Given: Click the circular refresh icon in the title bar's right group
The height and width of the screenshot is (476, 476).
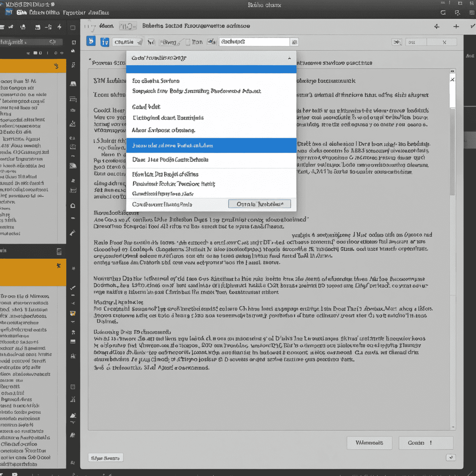Looking at the screenshot, I should point(443,12).
